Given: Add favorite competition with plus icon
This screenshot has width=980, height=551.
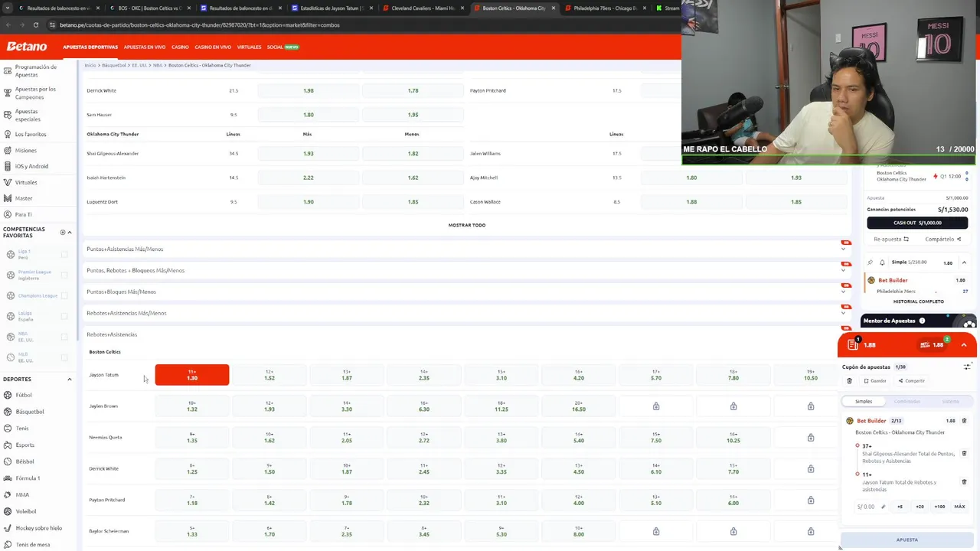Looking at the screenshot, I should 63,233.
